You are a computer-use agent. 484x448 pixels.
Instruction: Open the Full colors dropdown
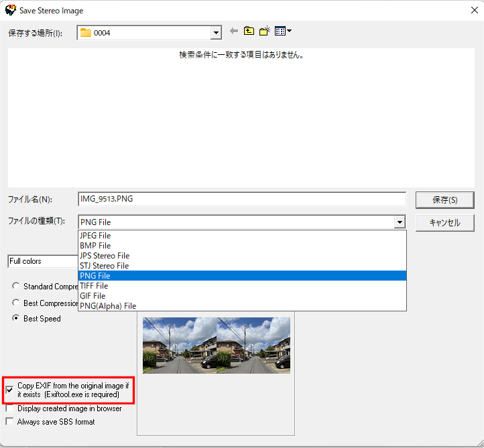click(x=43, y=261)
